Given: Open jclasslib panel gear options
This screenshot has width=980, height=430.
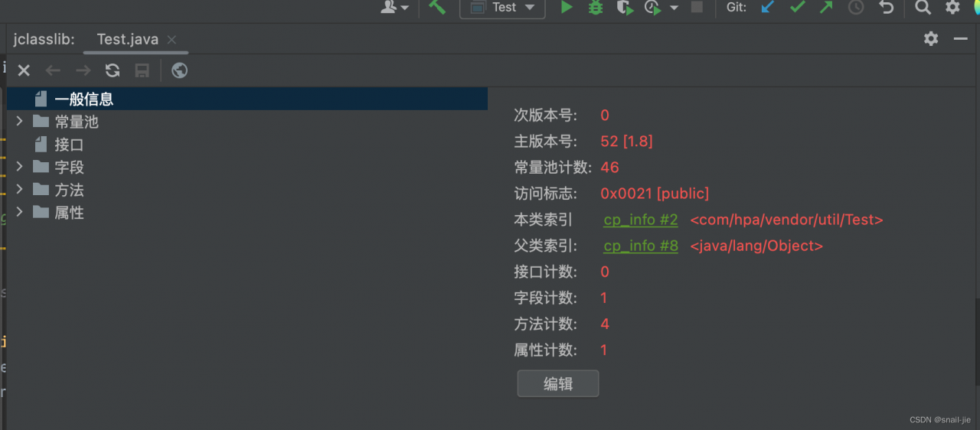Looking at the screenshot, I should pyautogui.click(x=931, y=38).
